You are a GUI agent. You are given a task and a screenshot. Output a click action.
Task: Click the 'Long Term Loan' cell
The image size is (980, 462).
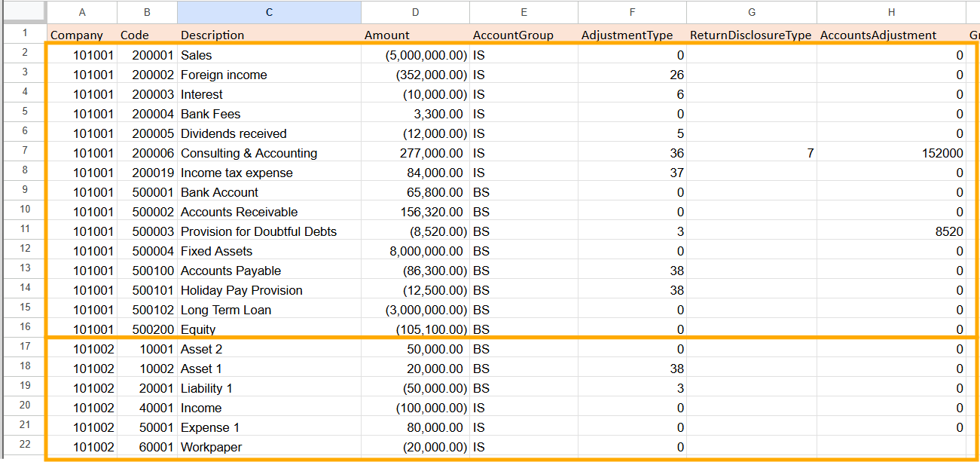[270, 310]
